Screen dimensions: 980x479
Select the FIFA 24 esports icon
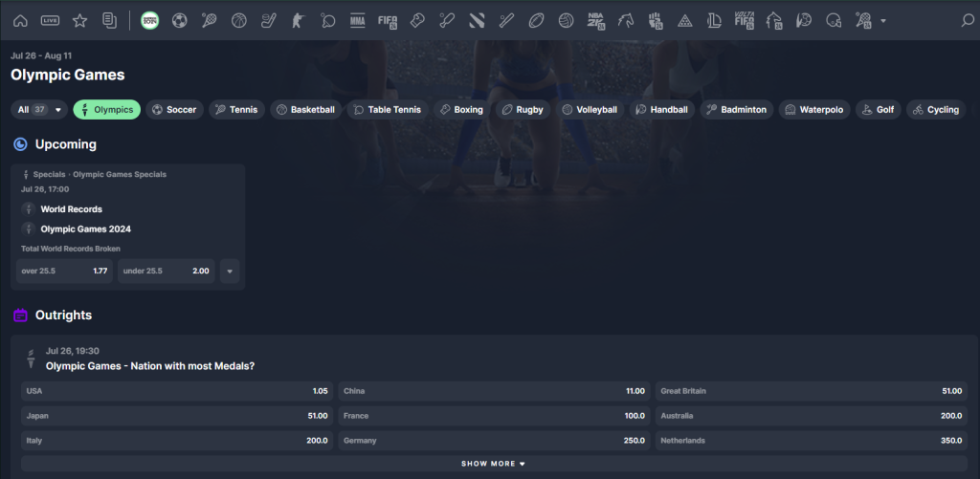388,21
